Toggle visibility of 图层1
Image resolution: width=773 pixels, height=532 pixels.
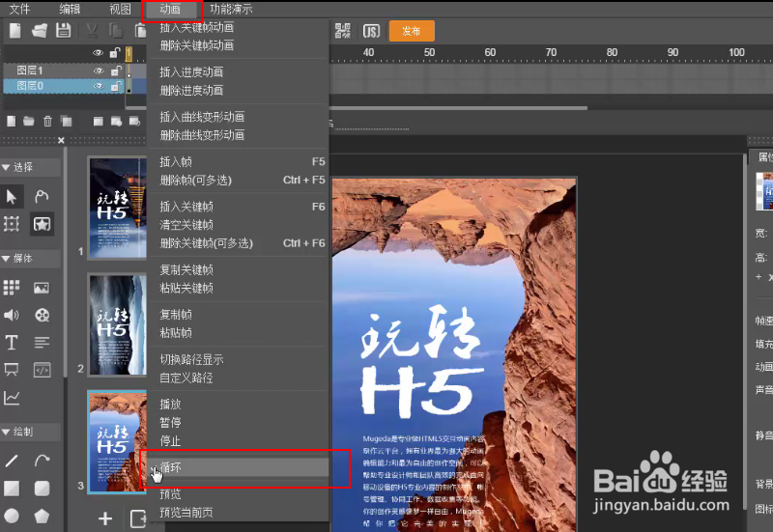tap(99, 70)
